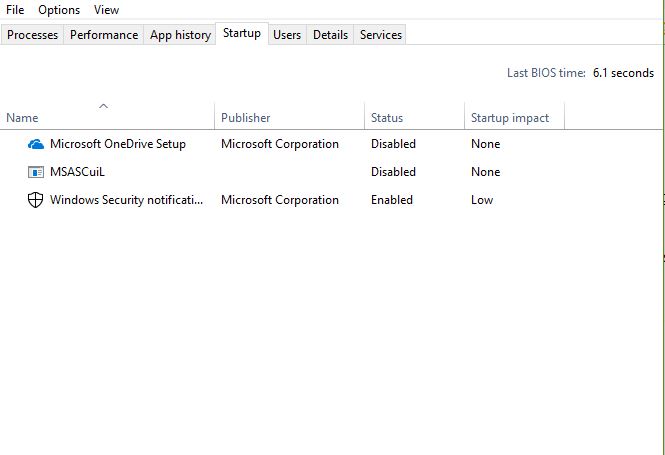Select the MSASCuiL entry name
Viewport: 665px width, 455px height.
pyautogui.click(x=77, y=172)
